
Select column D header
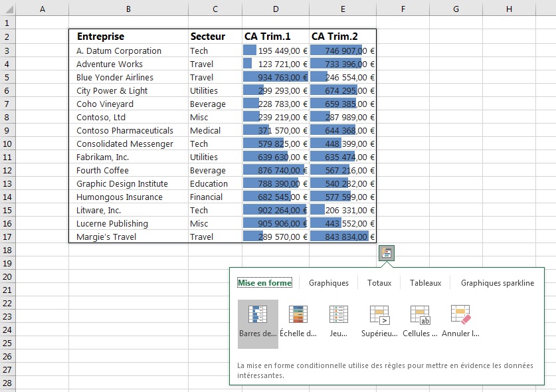pyautogui.click(x=276, y=9)
